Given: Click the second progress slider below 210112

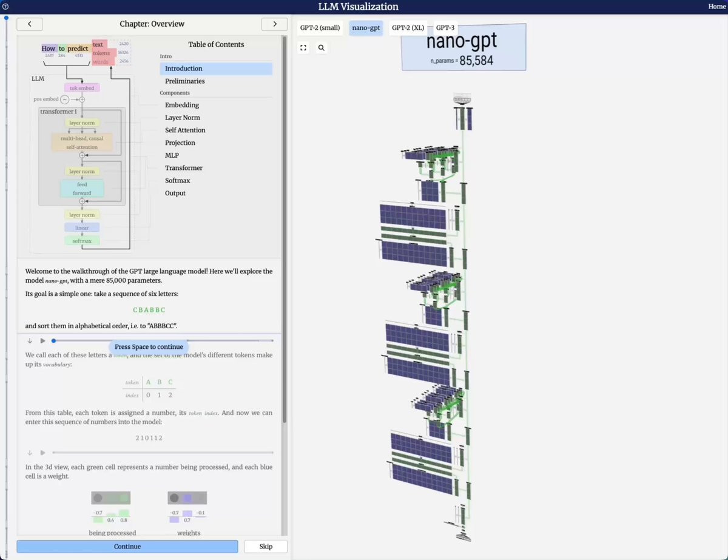Looking at the screenshot, I should (163, 453).
